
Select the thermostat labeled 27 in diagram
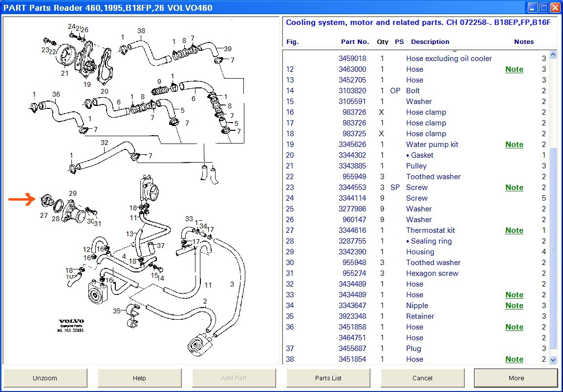[x=46, y=201]
